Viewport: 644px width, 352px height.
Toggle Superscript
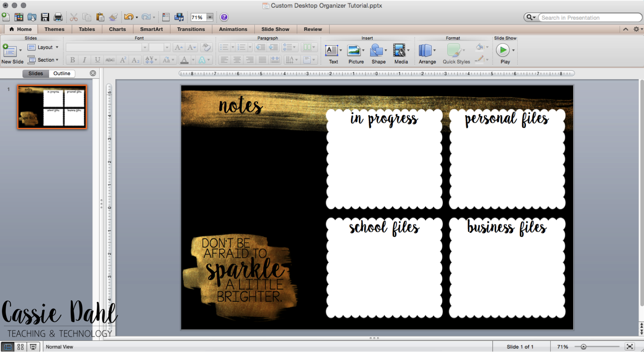click(123, 60)
